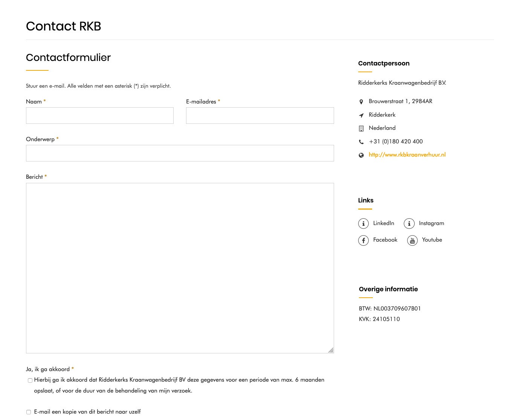Click the Facebook circle icon
513x420 pixels.
363,240
